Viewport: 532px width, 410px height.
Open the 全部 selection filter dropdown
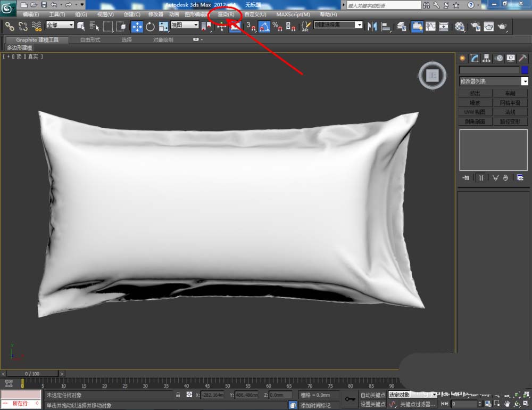(60, 25)
